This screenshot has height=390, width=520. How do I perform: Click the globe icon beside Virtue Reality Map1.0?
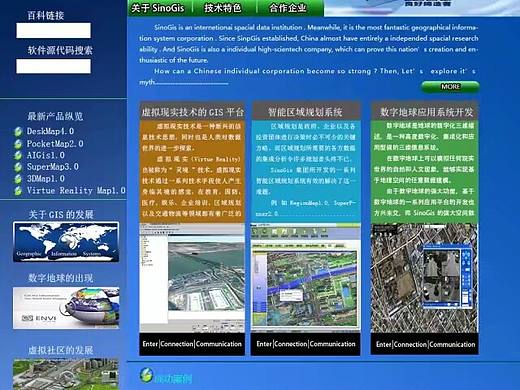[18, 191]
